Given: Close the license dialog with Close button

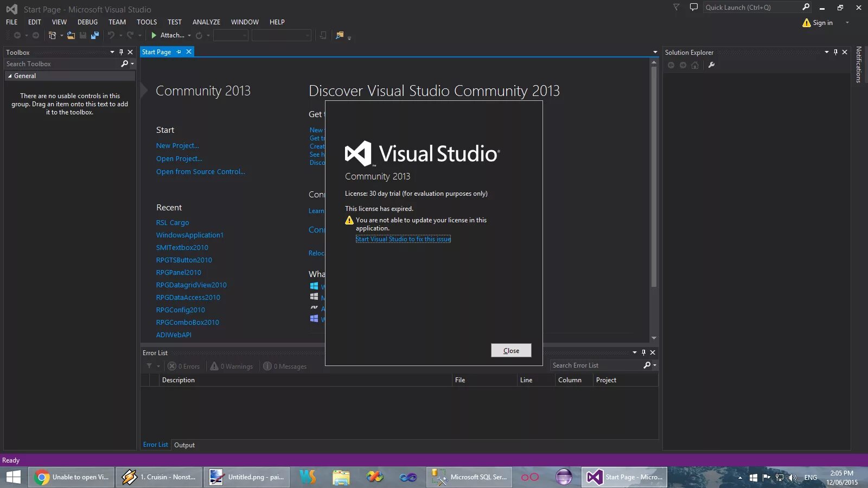Looking at the screenshot, I should (511, 351).
